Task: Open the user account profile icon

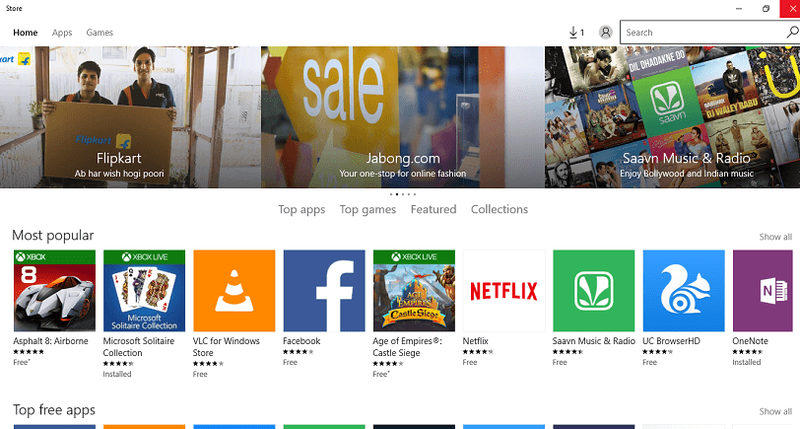Action: click(x=606, y=33)
